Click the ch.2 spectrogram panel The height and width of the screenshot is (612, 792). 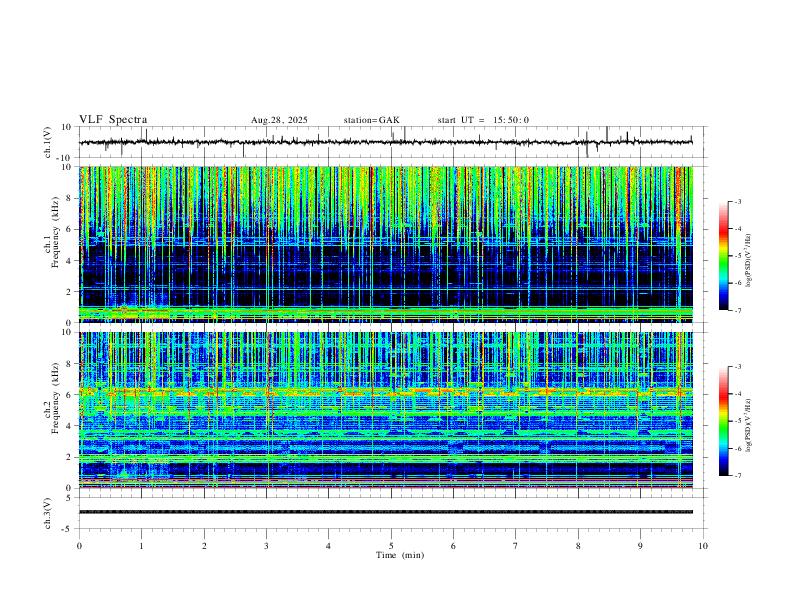tap(385, 410)
